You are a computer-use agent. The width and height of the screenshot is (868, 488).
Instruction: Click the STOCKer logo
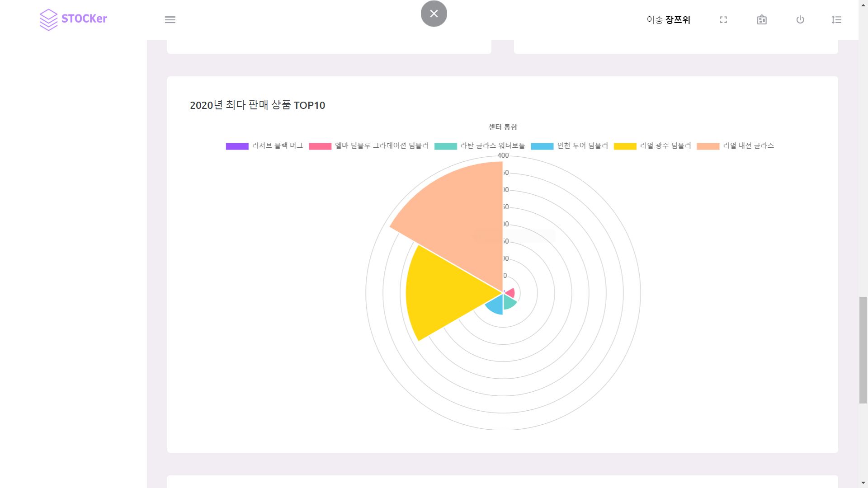click(73, 19)
